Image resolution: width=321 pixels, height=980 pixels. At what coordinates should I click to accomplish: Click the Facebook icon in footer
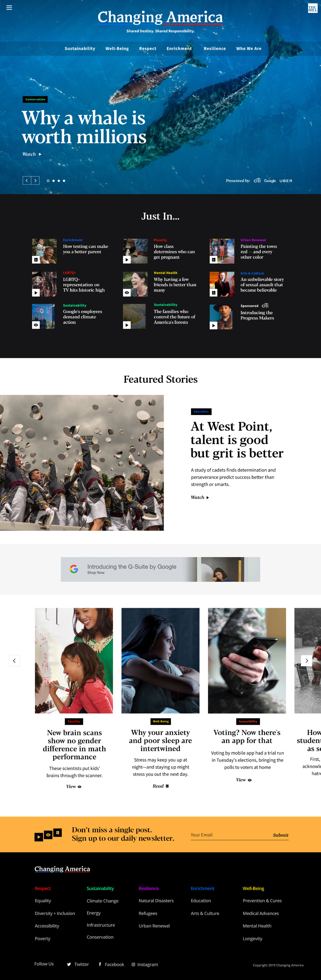click(x=100, y=964)
